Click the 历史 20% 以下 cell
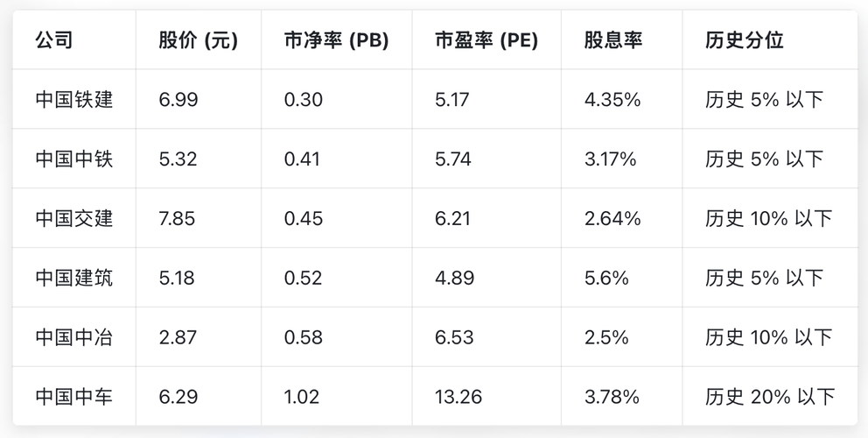 pyautogui.click(x=769, y=397)
